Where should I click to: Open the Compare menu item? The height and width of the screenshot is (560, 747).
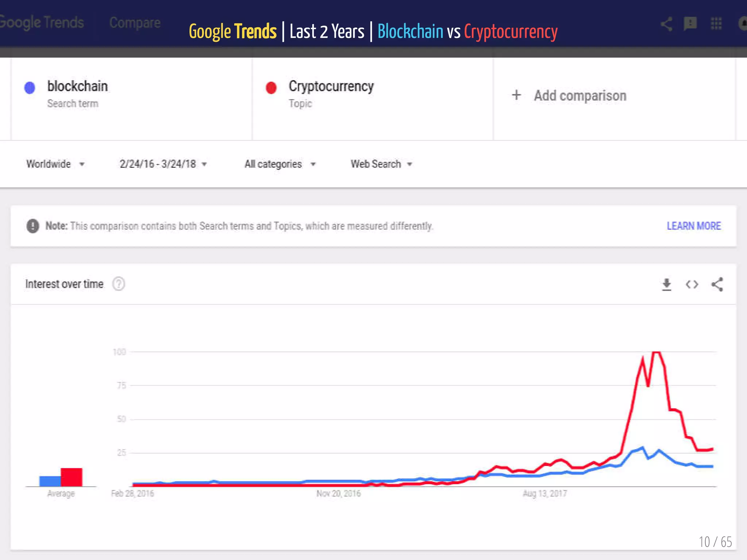coord(135,23)
